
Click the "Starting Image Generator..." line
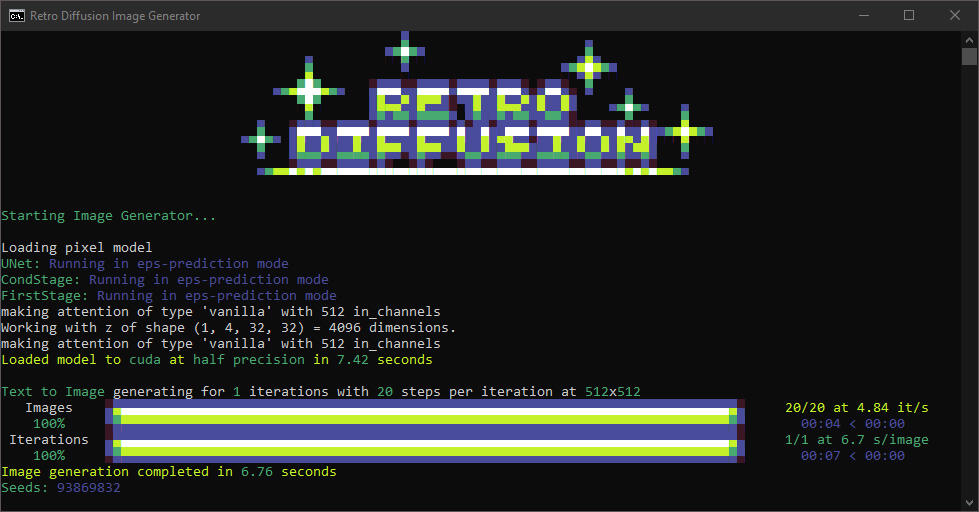(x=108, y=216)
